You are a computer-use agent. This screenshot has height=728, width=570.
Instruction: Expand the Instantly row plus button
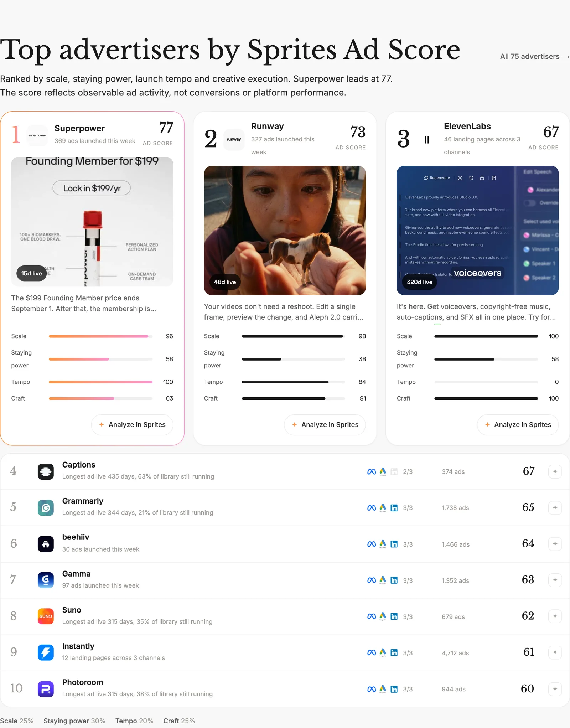[555, 652]
